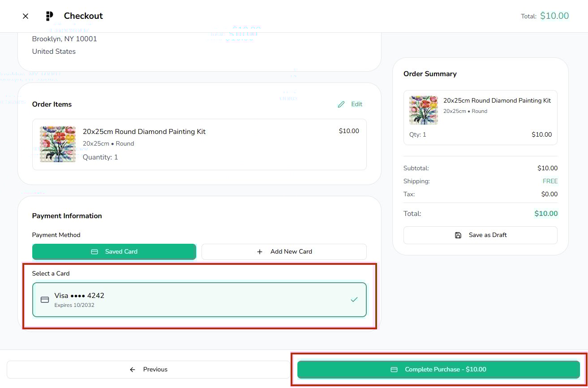Open the painting thumbnail in Order Summary
This screenshot has width=588, height=388.
pyautogui.click(x=424, y=110)
